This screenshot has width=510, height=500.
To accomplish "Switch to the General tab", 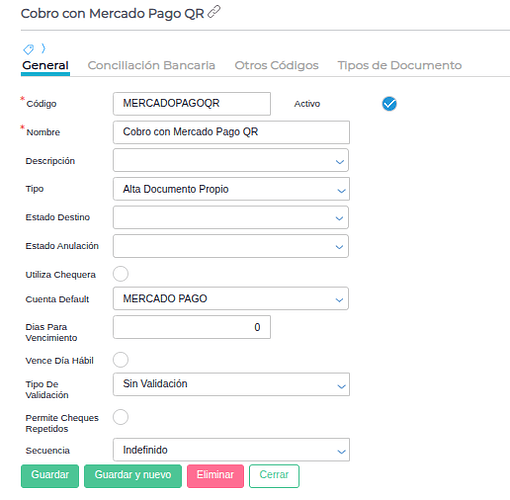I will click(45, 65).
